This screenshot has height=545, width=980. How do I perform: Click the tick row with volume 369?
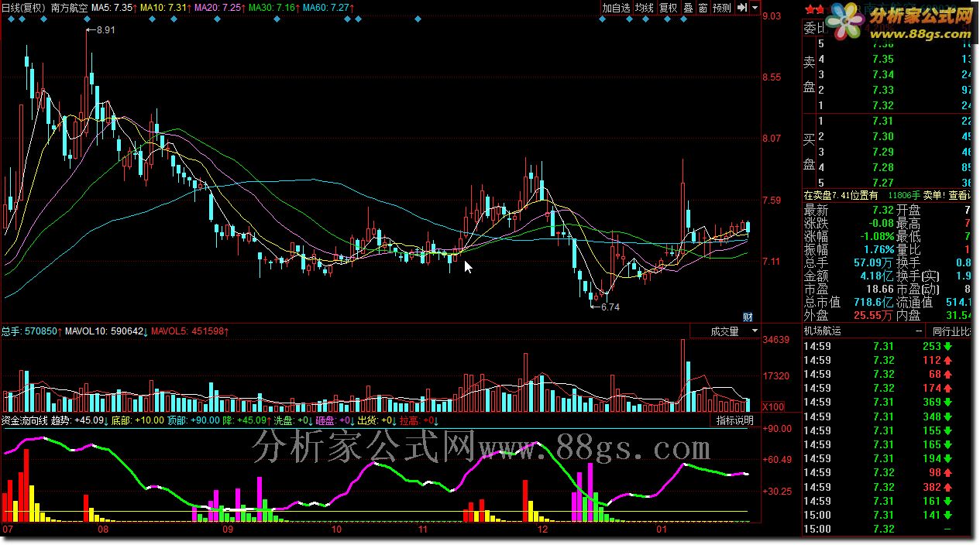[886, 402]
